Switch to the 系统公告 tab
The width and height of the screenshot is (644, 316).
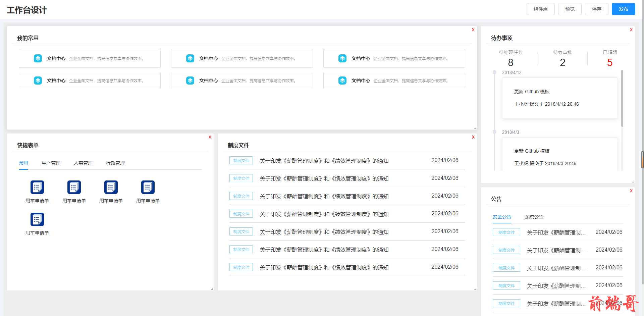tap(534, 217)
